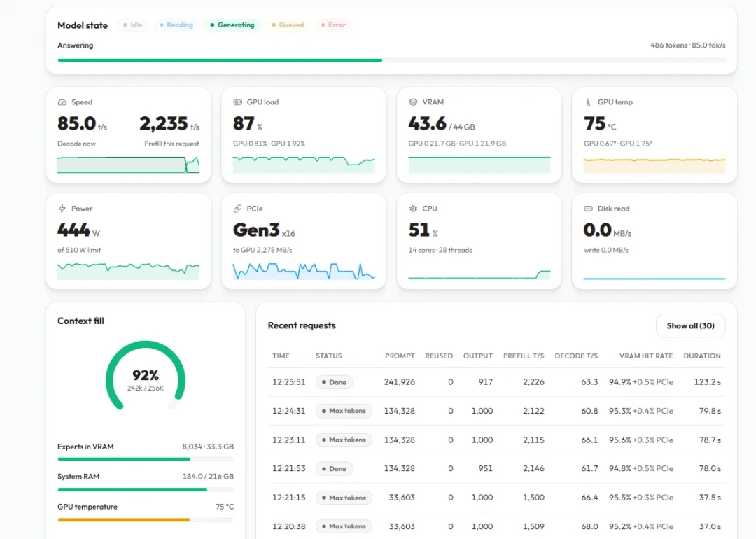The image size is (756, 539).
Task: Click the GPU temp thermometer icon
Action: point(588,102)
